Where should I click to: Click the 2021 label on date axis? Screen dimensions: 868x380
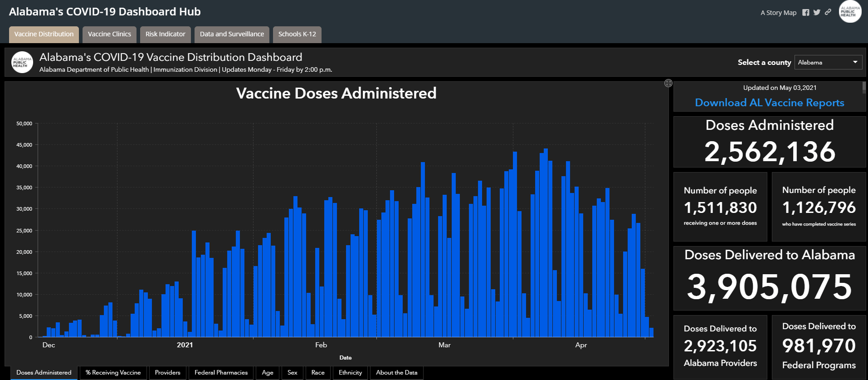click(185, 345)
